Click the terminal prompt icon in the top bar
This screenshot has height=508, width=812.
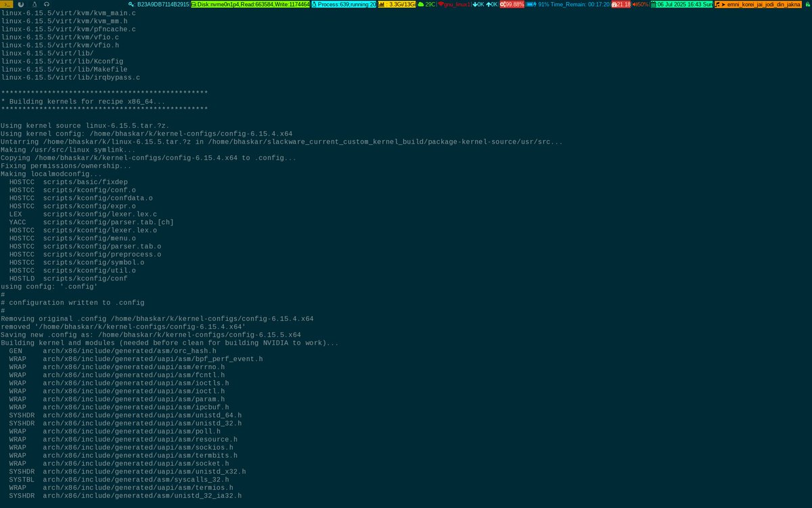point(7,4)
